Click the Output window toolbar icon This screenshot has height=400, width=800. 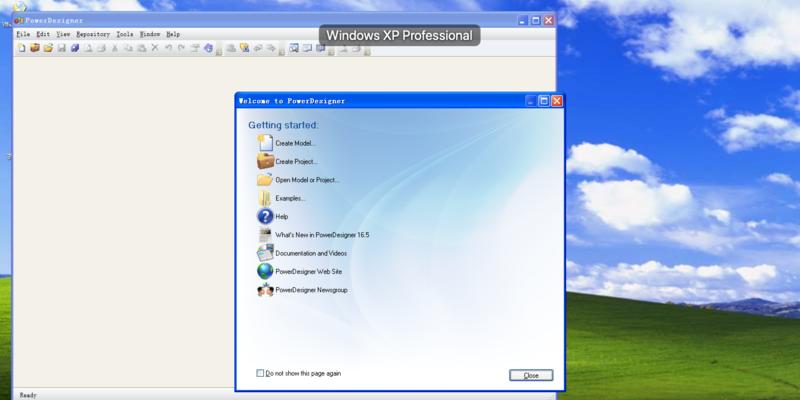click(x=307, y=48)
